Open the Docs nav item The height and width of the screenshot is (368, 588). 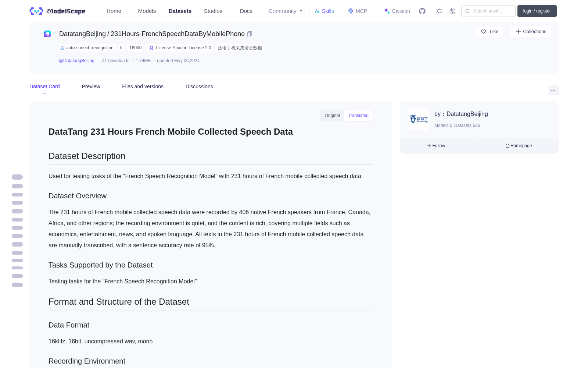point(246,11)
